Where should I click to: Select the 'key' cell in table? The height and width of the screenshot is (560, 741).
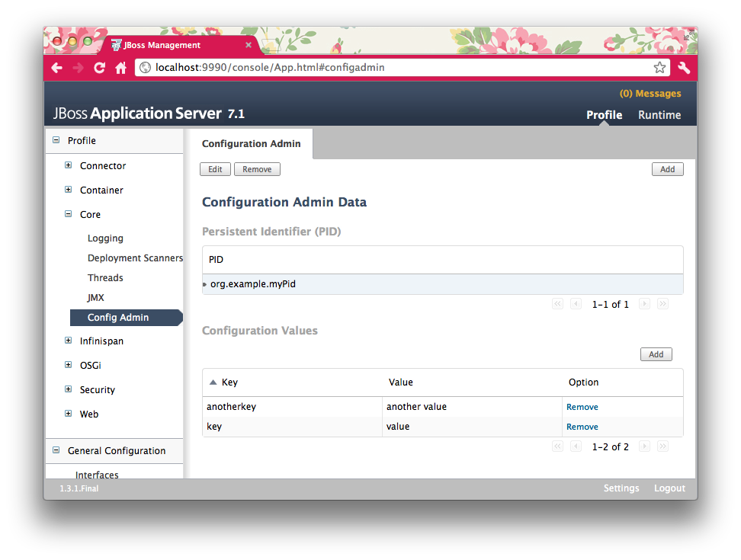tap(293, 427)
